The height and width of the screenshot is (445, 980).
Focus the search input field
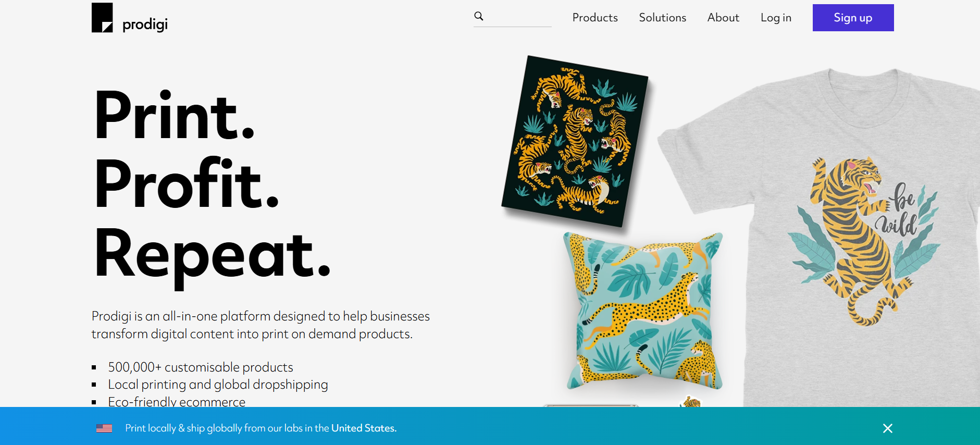click(x=518, y=17)
